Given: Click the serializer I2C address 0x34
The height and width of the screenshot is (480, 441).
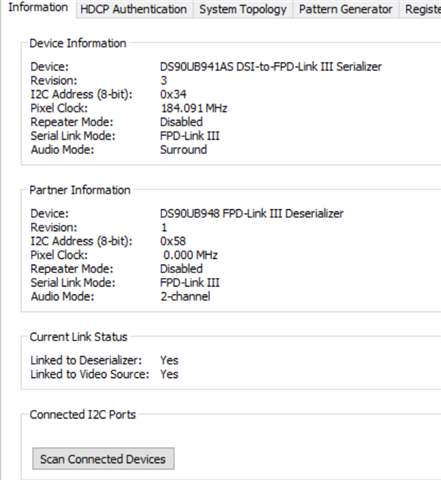Looking at the screenshot, I should (173, 94).
